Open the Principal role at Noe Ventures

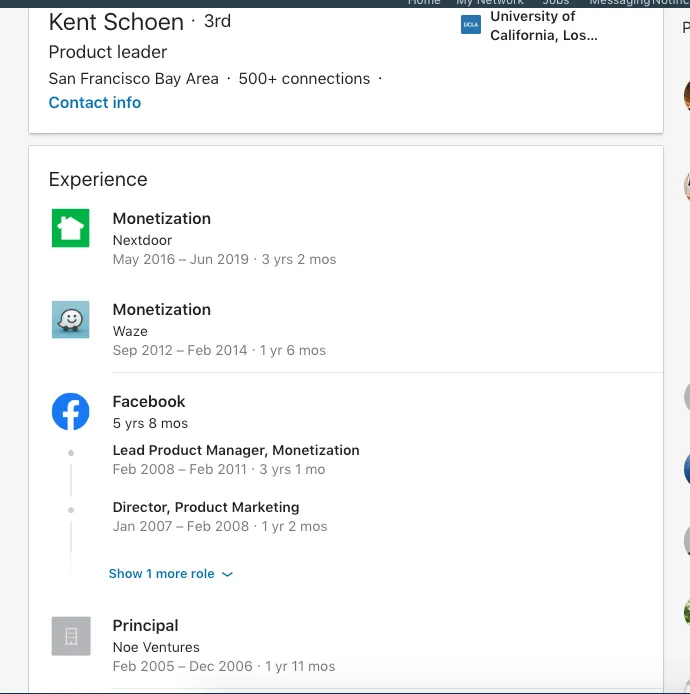pos(145,626)
